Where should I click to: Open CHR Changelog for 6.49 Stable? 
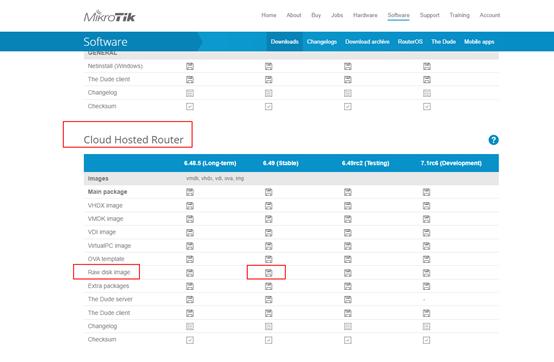269,326
